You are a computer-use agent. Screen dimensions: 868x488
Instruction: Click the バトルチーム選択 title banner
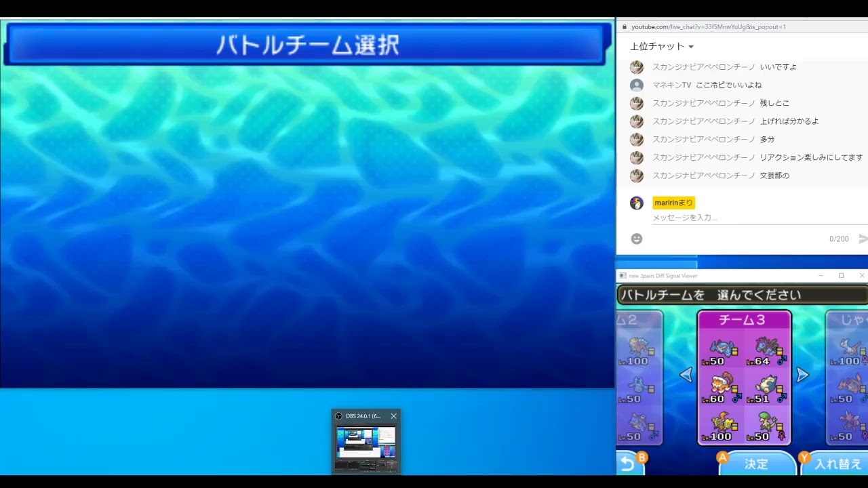308,45
